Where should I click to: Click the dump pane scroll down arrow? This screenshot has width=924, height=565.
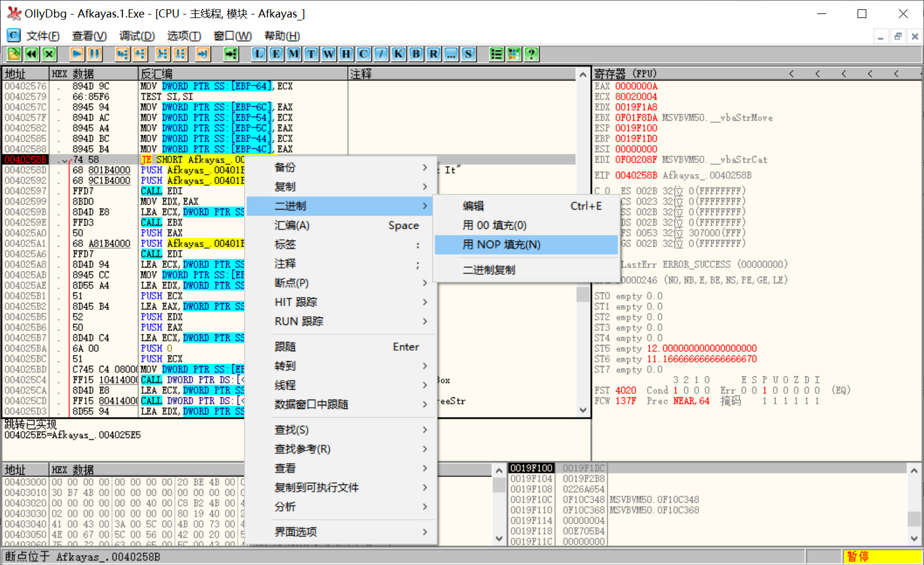coord(499,539)
